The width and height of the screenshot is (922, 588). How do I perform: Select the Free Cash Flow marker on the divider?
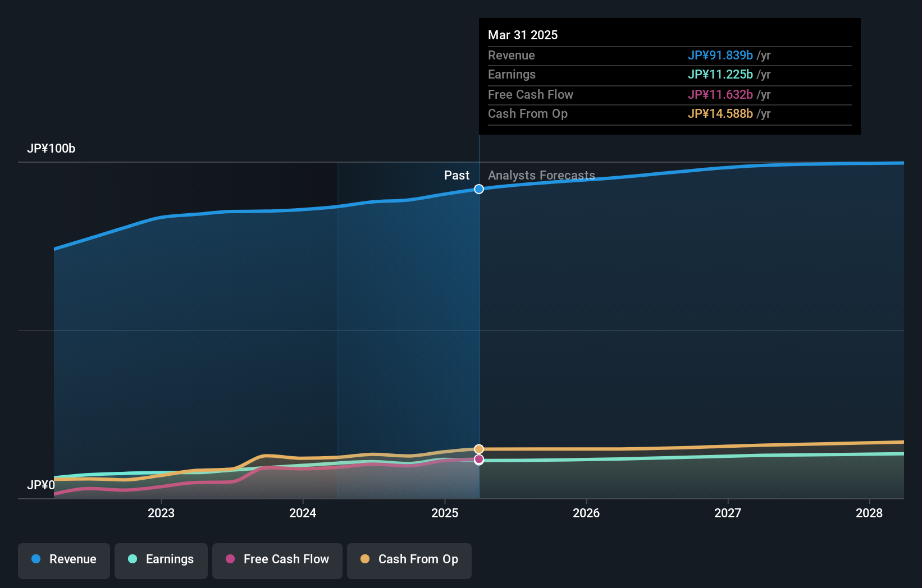[479, 460]
